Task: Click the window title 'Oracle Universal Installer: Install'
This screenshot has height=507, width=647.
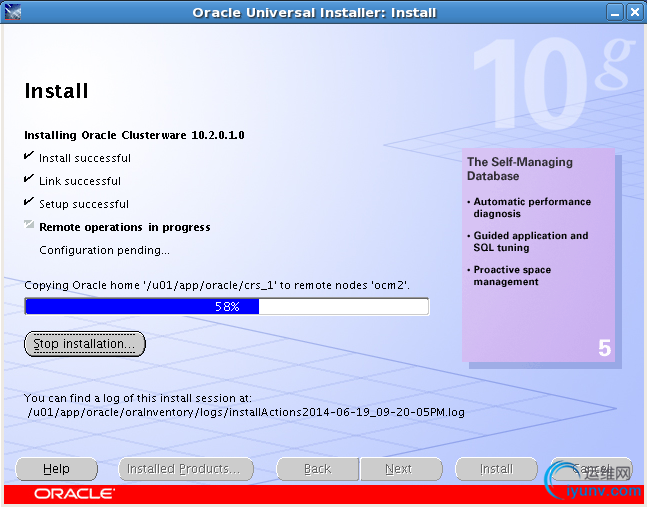Action: point(314,13)
